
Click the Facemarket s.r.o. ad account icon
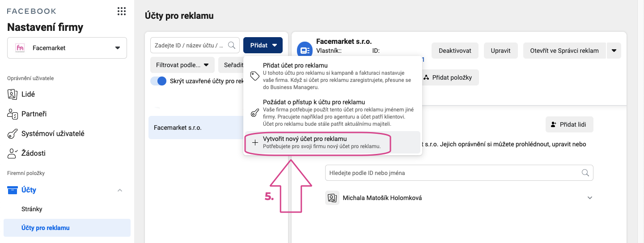click(x=305, y=50)
